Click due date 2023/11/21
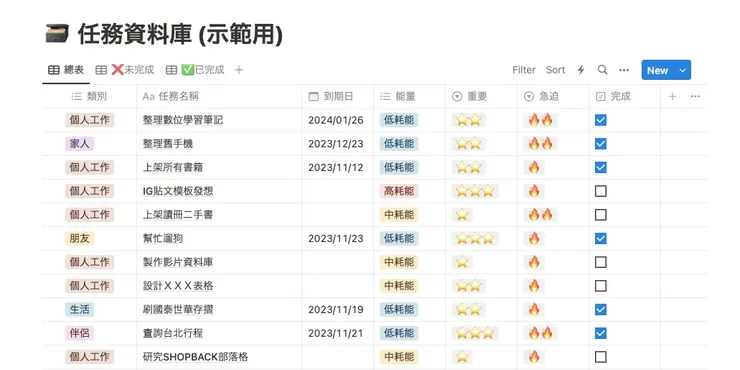This screenshot has height=370, width=740. 336,333
